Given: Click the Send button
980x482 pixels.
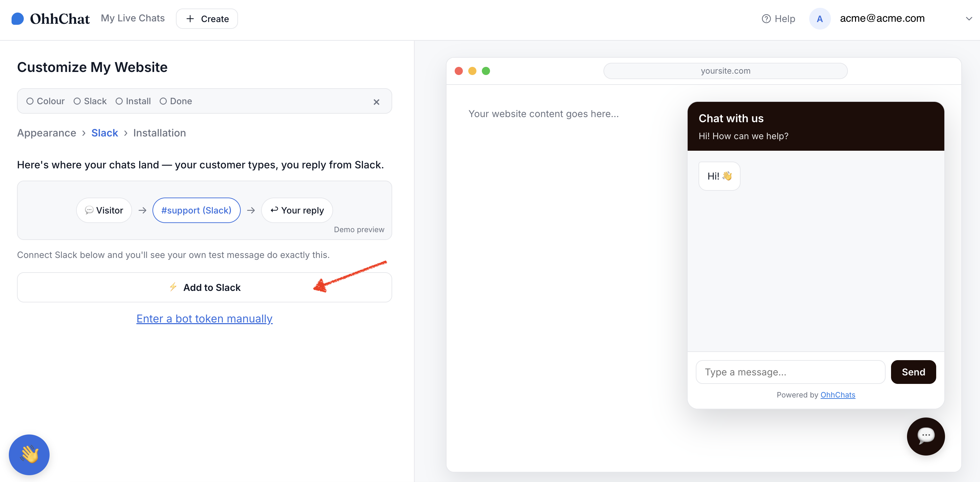Looking at the screenshot, I should [913, 372].
